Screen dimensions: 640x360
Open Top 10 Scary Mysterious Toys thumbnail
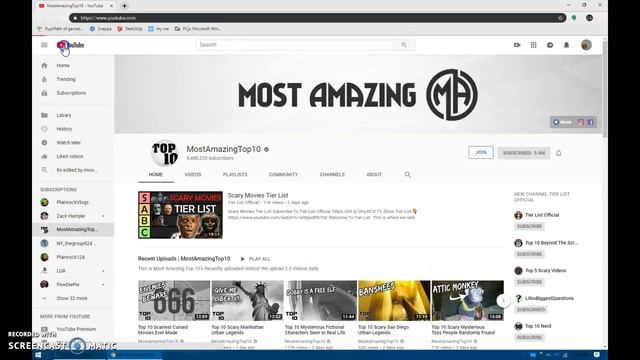tap(468, 300)
